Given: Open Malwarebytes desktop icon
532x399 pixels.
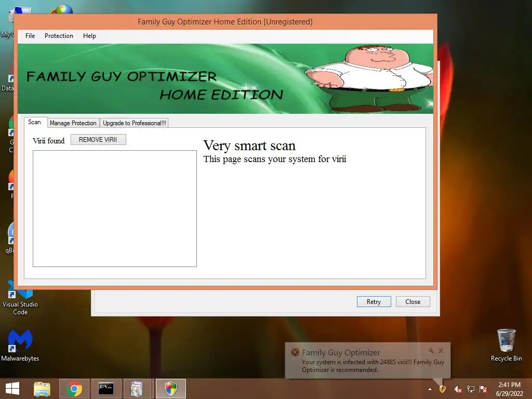Looking at the screenshot, I should coord(20,345).
